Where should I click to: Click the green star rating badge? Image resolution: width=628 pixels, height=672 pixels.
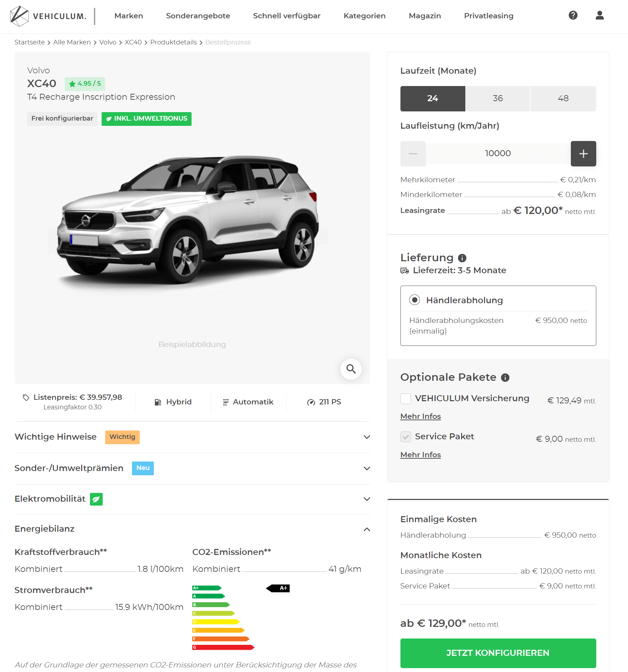coord(85,84)
